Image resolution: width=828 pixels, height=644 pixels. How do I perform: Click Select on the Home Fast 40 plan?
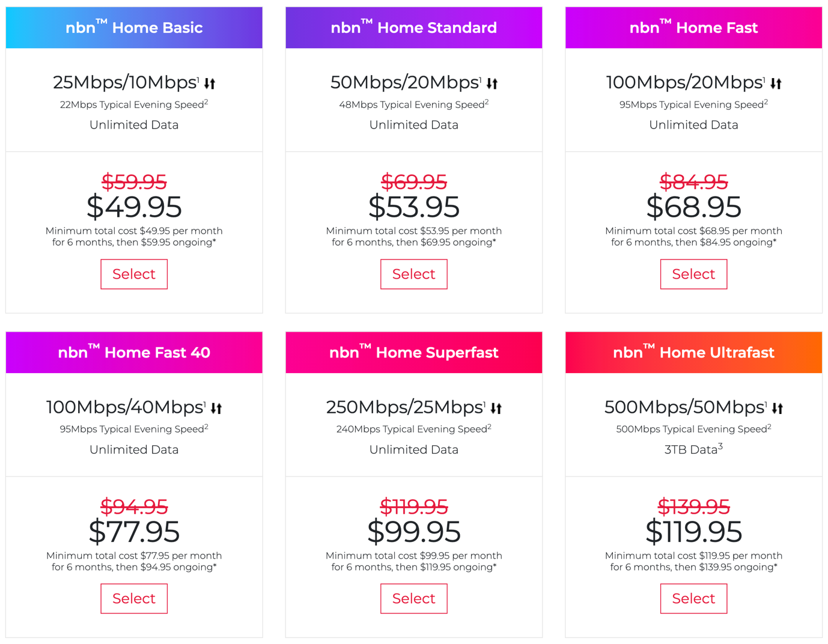134,598
